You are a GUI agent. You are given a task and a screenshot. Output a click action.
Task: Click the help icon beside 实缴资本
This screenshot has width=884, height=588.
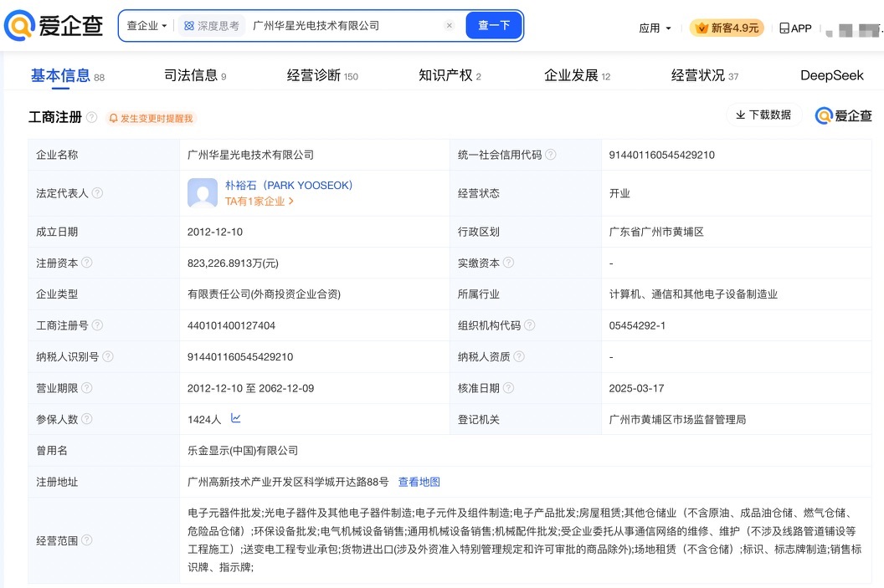(x=508, y=263)
